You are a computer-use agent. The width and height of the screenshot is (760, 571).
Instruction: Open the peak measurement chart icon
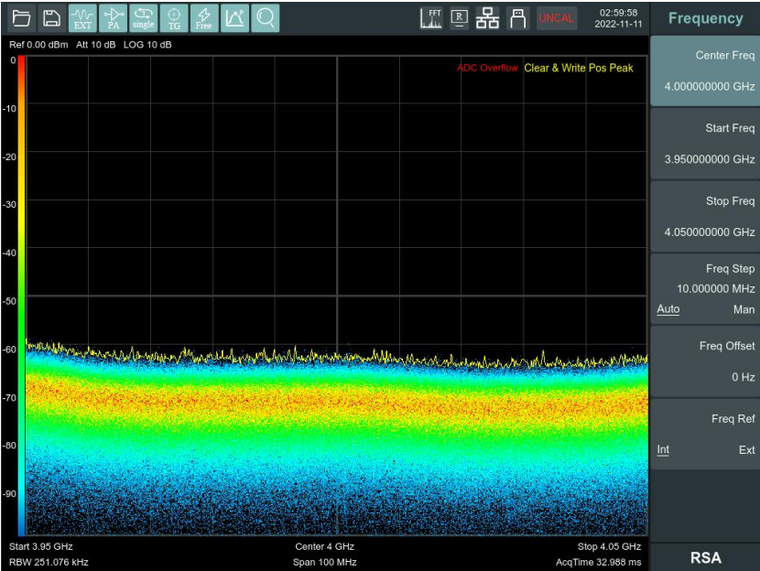(235, 18)
